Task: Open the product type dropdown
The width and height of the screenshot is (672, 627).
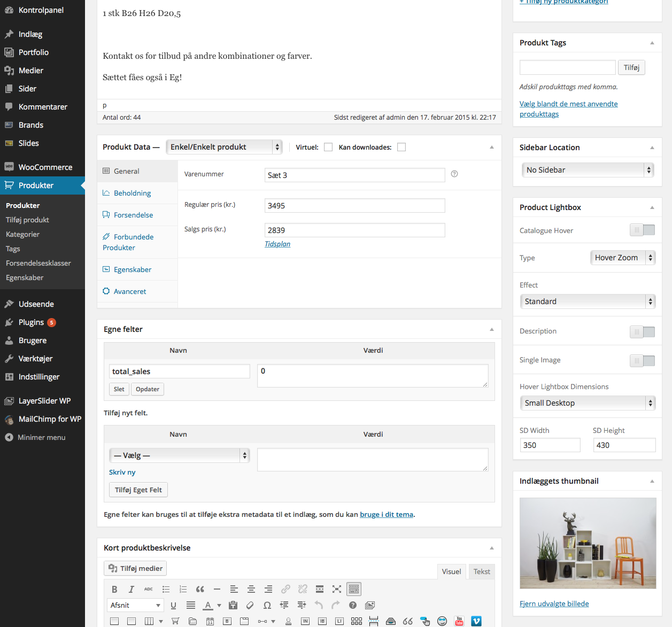Action: [x=224, y=147]
